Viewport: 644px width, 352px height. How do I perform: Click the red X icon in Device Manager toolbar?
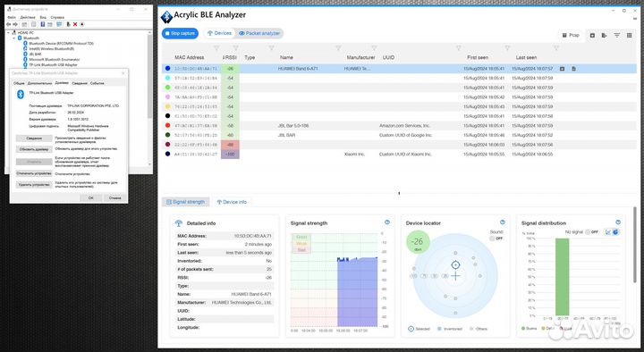click(x=75, y=25)
